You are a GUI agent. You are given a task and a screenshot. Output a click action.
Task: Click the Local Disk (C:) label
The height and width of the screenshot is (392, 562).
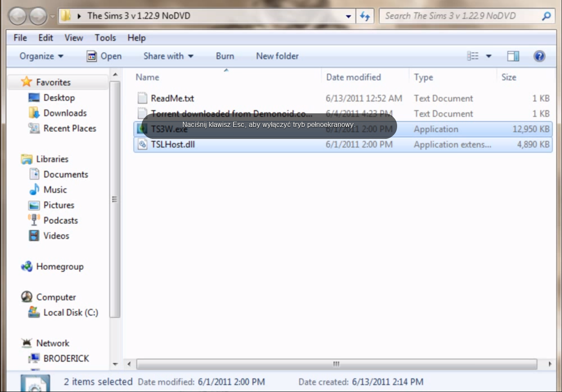[71, 313]
